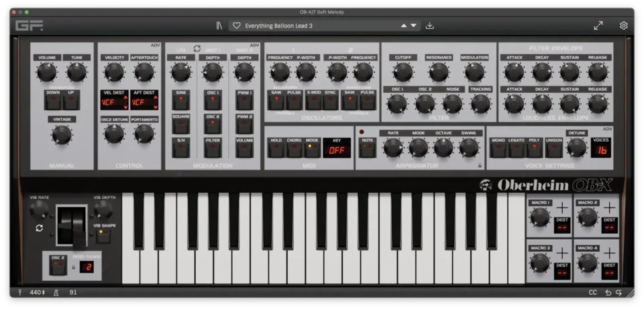Open the Macro 2 DEST selector
The height and width of the screenshot is (309, 644).
[x=609, y=228]
